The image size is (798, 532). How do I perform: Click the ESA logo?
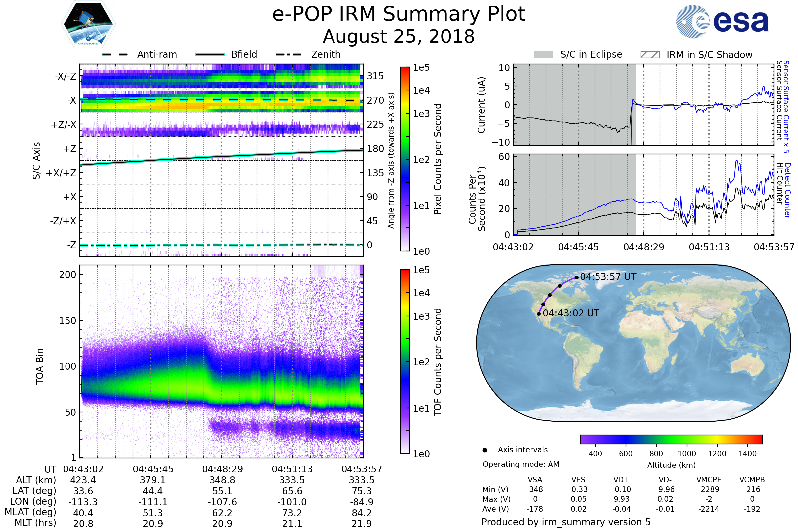[722, 22]
